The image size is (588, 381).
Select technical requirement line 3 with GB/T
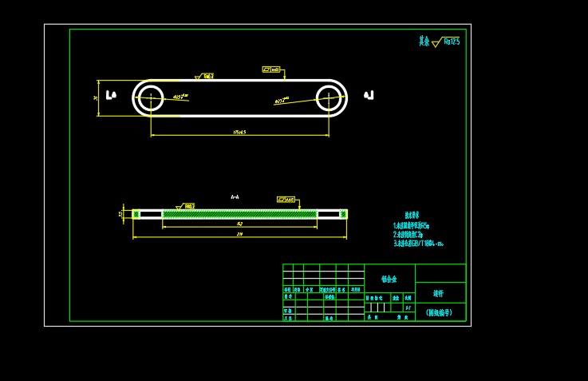pyautogui.click(x=419, y=244)
